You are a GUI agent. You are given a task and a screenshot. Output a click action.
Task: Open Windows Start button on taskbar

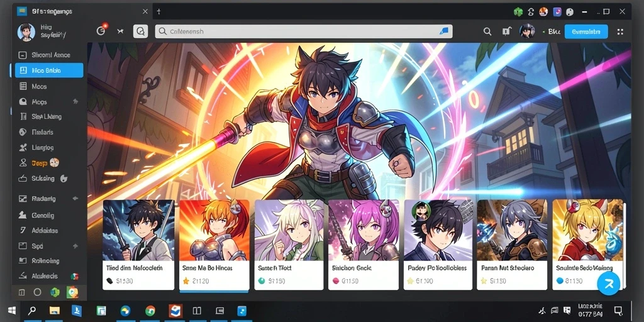[11, 311]
